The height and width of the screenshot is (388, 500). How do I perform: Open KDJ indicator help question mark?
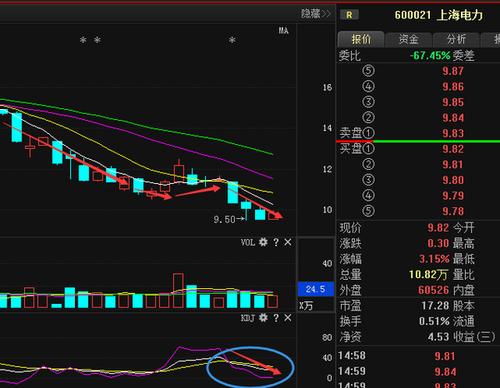(x=276, y=318)
